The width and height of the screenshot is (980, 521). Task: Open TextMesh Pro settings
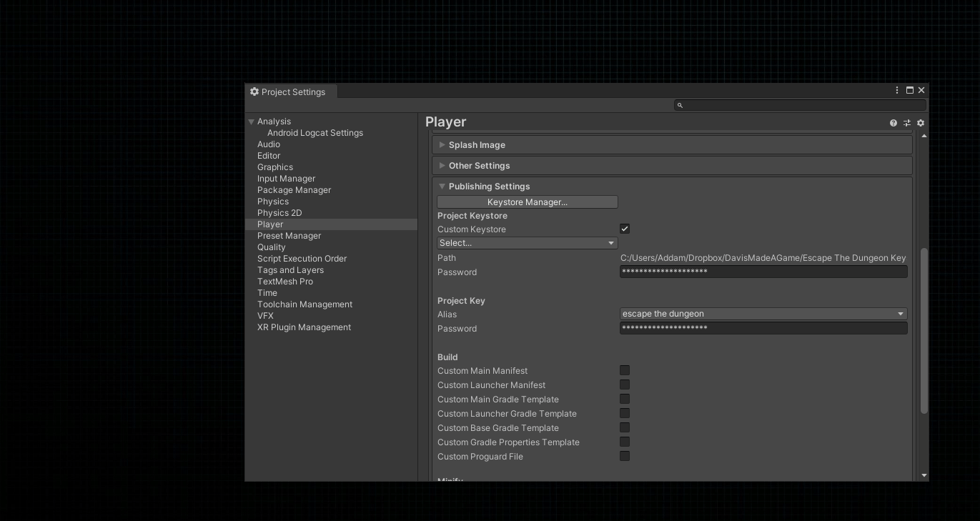pyautogui.click(x=285, y=282)
